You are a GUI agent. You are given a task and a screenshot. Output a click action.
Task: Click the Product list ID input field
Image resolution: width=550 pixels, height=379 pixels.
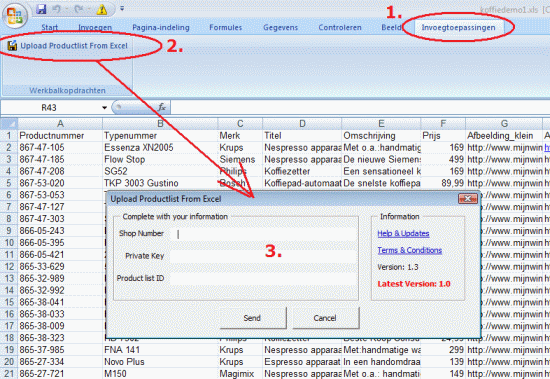click(x=263, y=278)
